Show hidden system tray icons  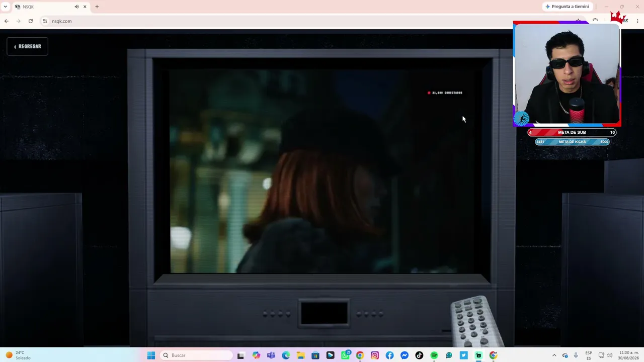tap(554, 355)
